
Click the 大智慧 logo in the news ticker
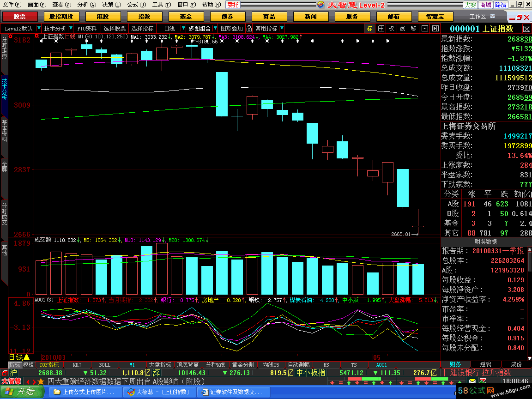pos(12,381)
